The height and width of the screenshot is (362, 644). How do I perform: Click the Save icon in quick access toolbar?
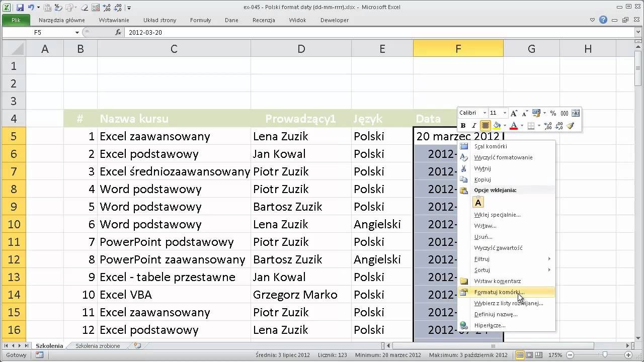pos(20,8)
